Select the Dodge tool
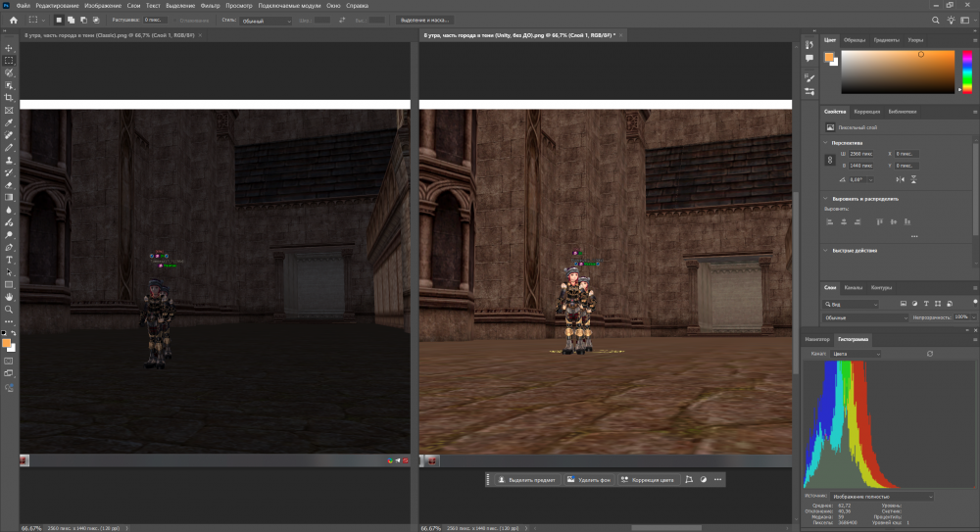This screenshot has height=532, width=980. [x=9, y=235]
